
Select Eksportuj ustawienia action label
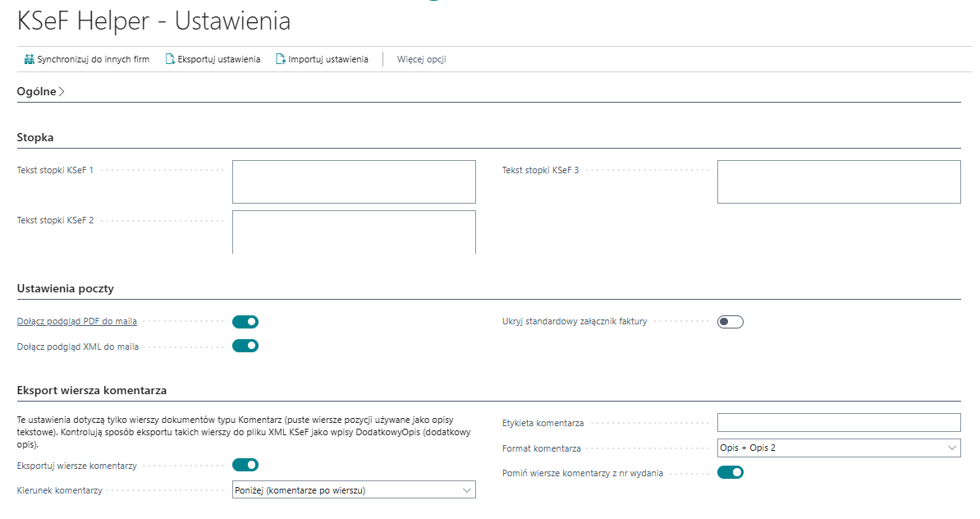219,59
